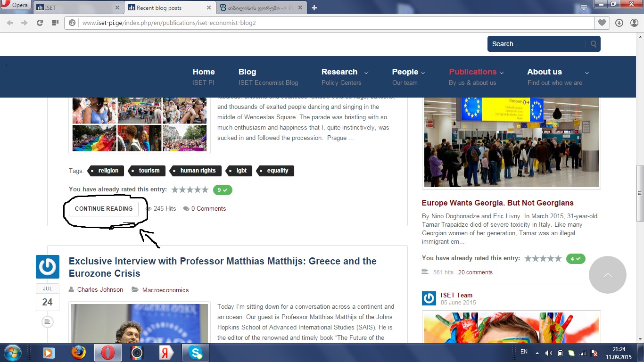Open the Publications navigation item
This screenshot has width=644, height=362.
click(x=473, y=77)
